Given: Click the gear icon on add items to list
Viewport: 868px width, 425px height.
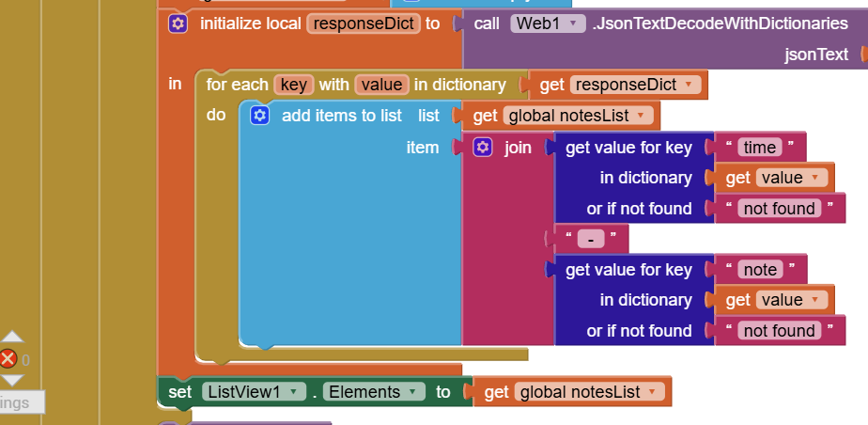Looking at the screenshot, I should pyautogui.click(x=260, y=116).
